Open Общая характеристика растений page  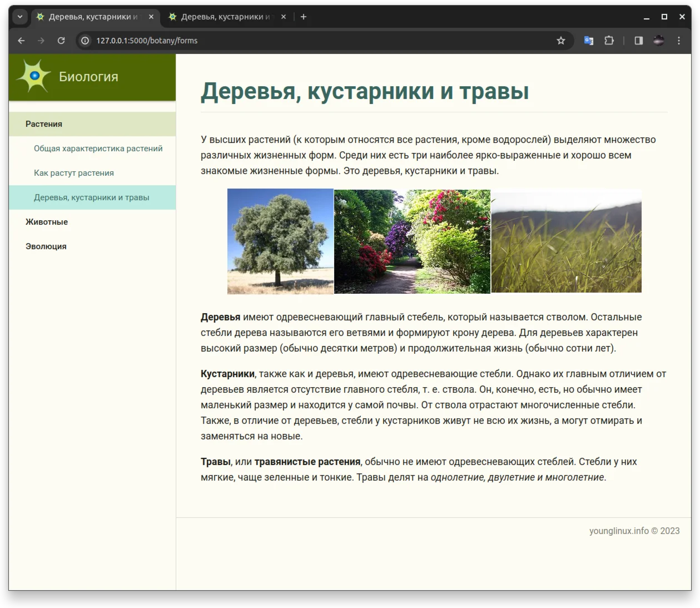[98, 149]
